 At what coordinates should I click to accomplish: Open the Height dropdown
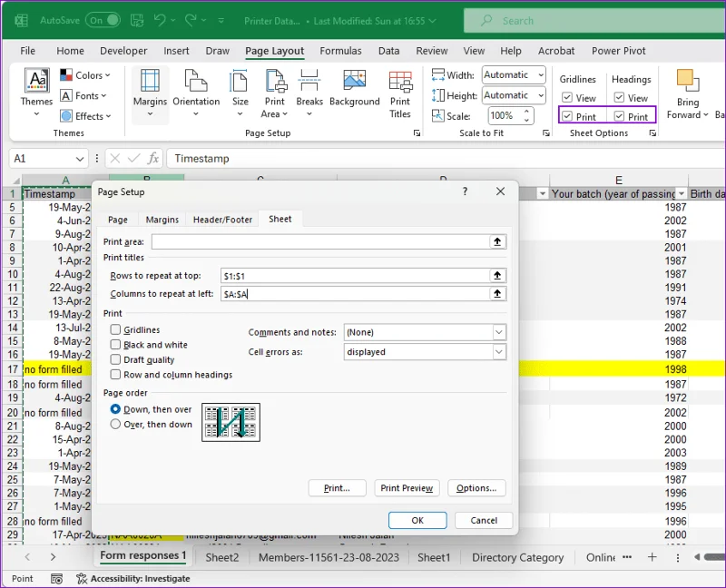point(540,95)
